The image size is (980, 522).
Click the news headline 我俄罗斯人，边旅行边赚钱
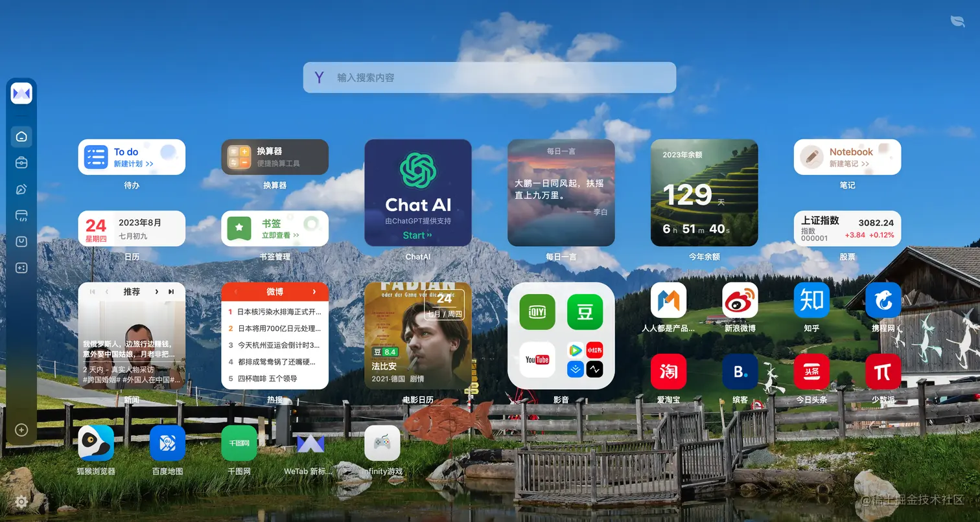[128, 349]
